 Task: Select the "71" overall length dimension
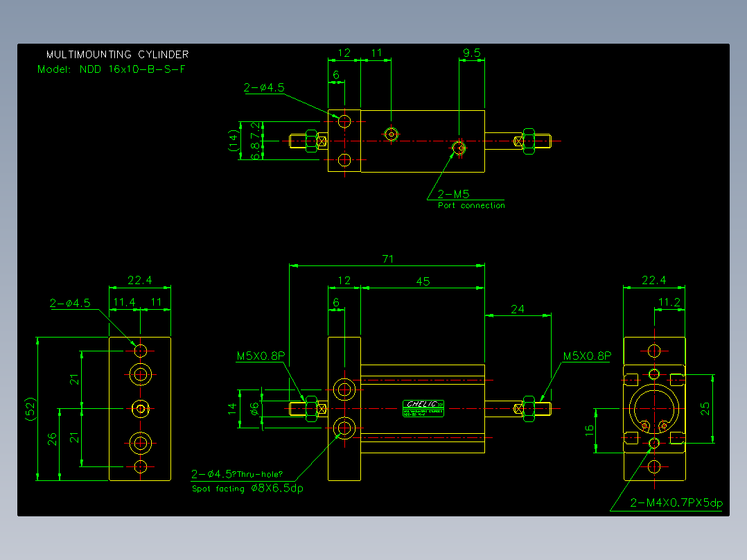coord(388,259)
